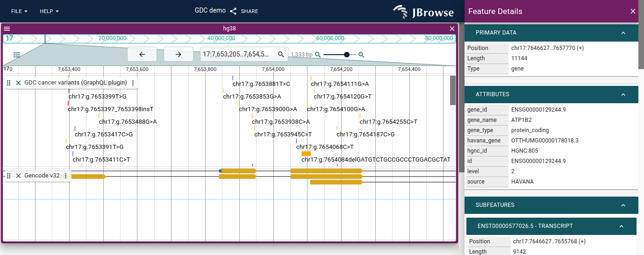Select variant chr17:g.7653391T>G
The height and width of the screenshot is (255, 644).
click(x=95, y=147)
